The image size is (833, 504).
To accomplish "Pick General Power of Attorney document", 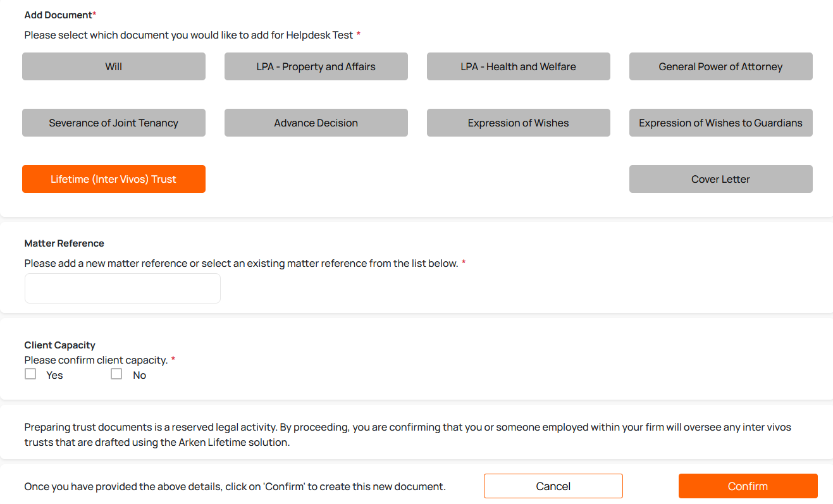I will click(x=720, y=66).
